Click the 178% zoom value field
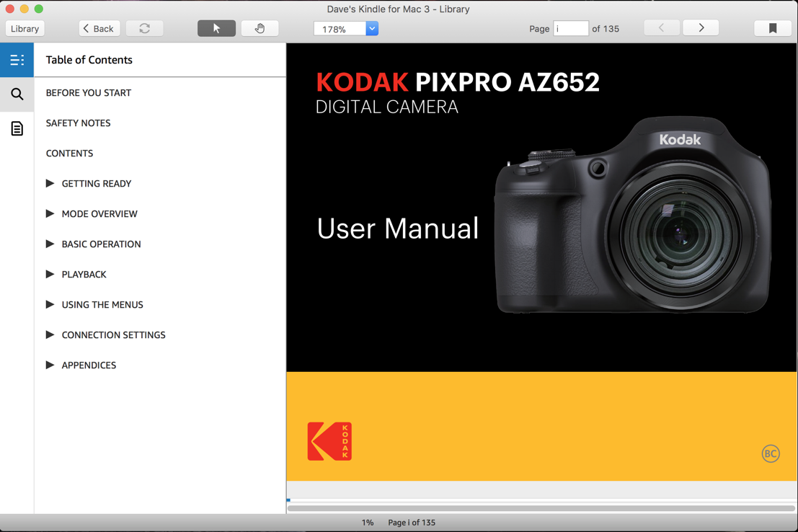 (340, 29)
